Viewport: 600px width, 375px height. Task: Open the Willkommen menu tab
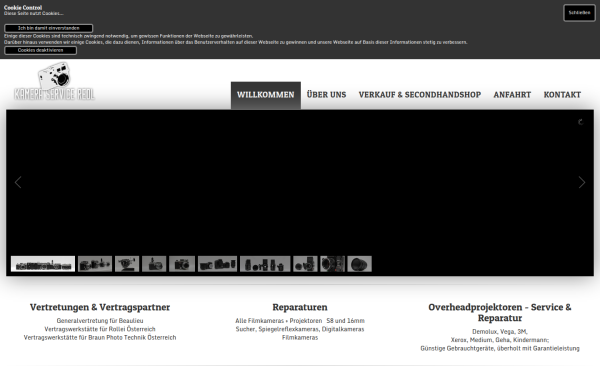click(x=266, y=95)
